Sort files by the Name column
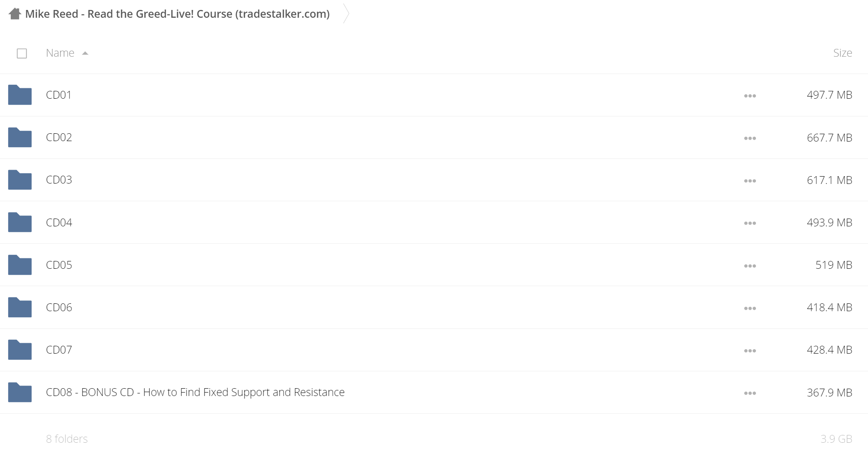This screenshot has width=868, height=454. pyautogui.click(x=60, y=53)
